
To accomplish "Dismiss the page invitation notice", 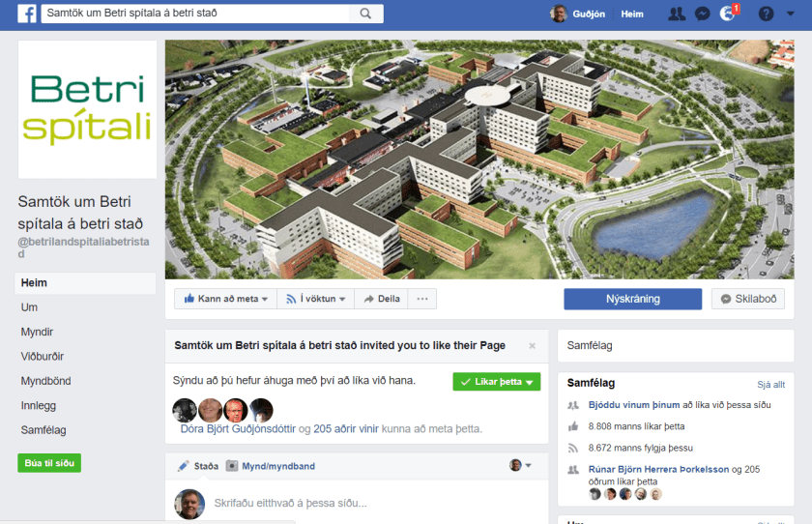I will (x=532, y=346).
